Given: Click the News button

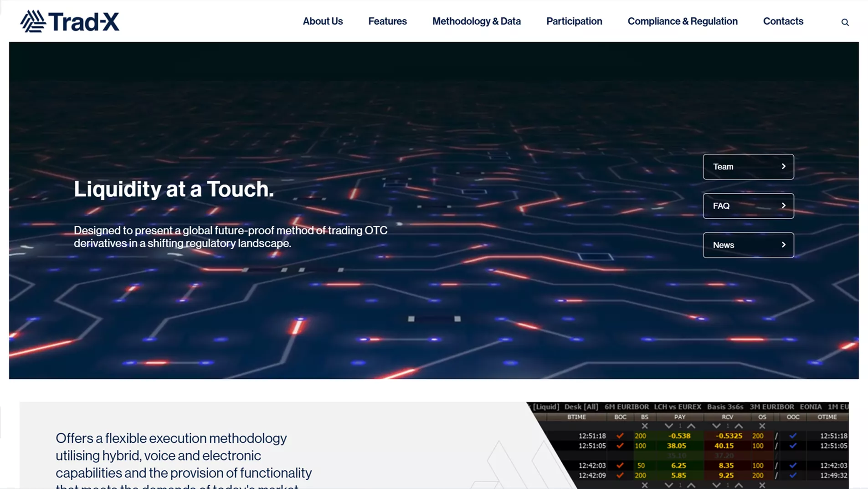Looking at the screenshot, I should pyautogui.click(x=748, y=245).
